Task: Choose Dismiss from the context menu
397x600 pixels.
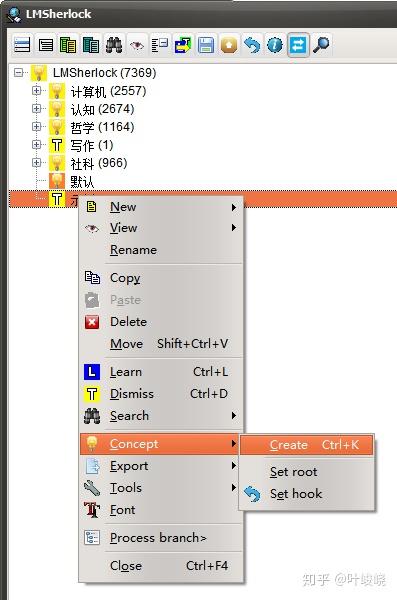Action: click(161, 394)
